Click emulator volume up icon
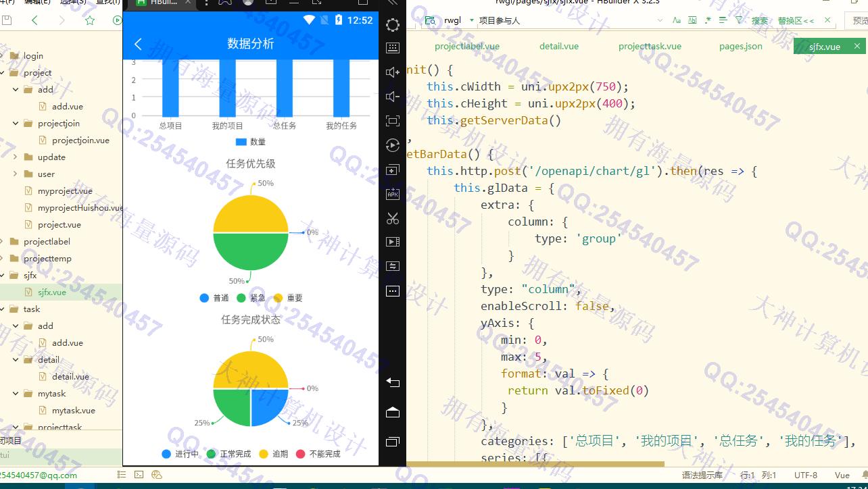Screen dimensions: 868x489 coord(393,72)
